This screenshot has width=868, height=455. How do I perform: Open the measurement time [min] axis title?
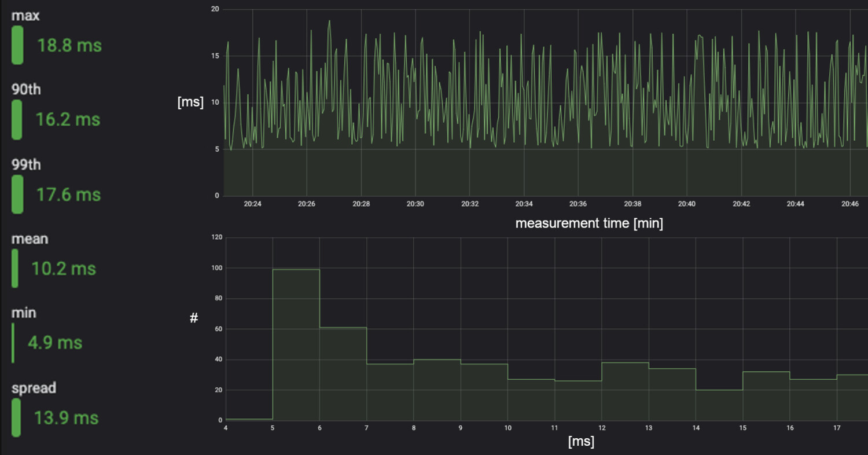point(589,222)
